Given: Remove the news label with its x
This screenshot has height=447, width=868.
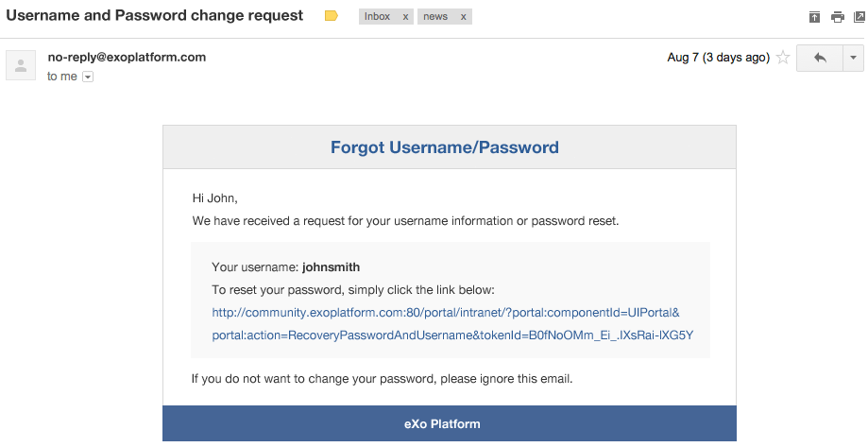Looking at the screenshot, I should pos(464,17).
